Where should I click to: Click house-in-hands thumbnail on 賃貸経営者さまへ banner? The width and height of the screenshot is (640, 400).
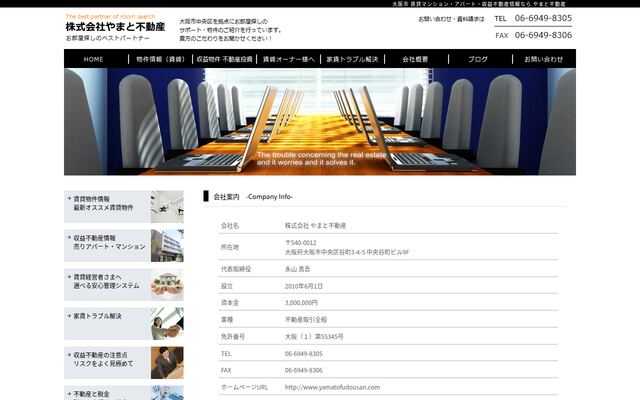167,284
